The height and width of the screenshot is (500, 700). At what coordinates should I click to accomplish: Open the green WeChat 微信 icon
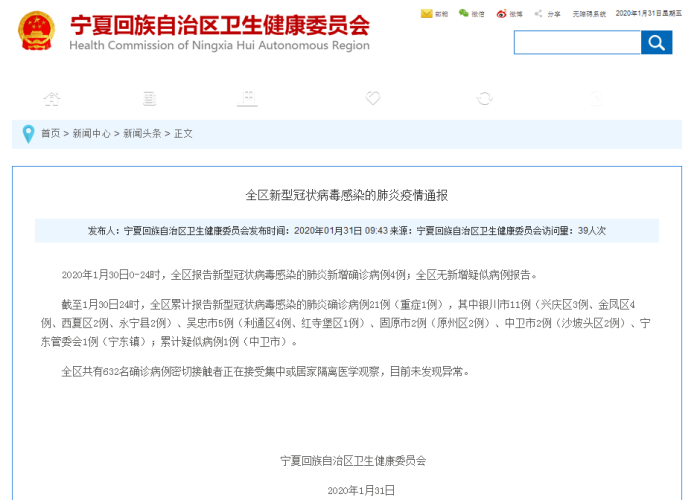tap(464, 13)
